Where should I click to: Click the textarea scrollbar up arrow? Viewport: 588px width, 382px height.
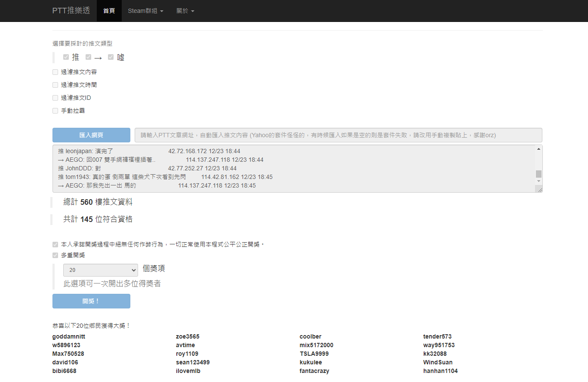[x=539, y=149]
